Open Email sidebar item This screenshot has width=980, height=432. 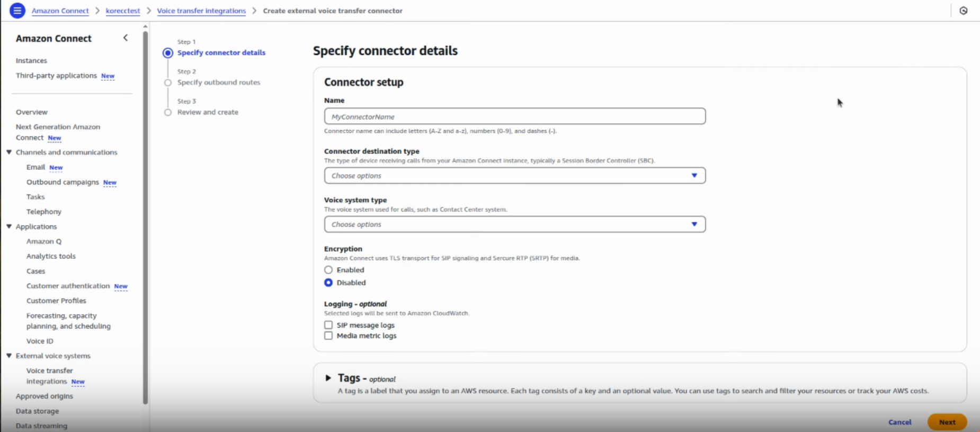pyautogui.click(x=35, y=167)
